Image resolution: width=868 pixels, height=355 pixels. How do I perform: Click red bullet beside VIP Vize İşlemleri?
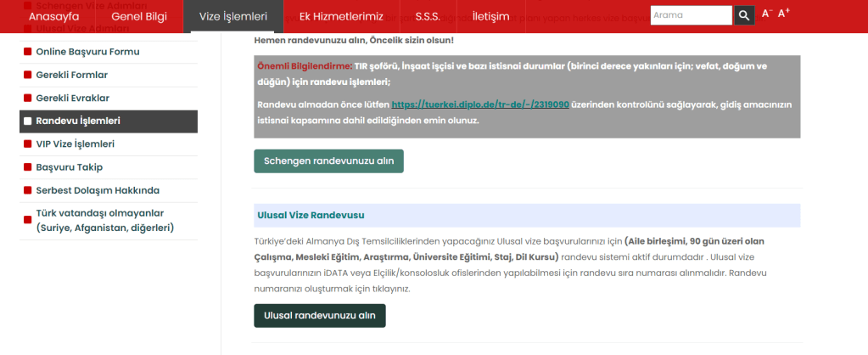[27, 144]
